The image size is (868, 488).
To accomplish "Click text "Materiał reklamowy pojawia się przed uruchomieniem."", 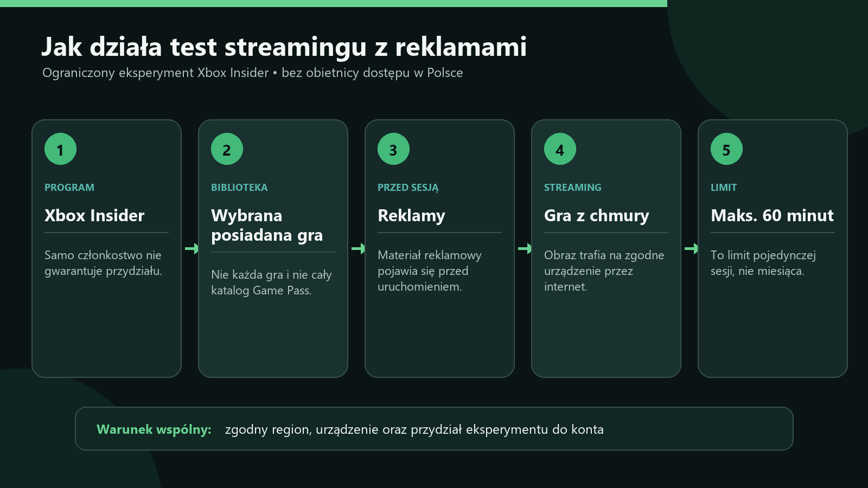I will [430, 271].
